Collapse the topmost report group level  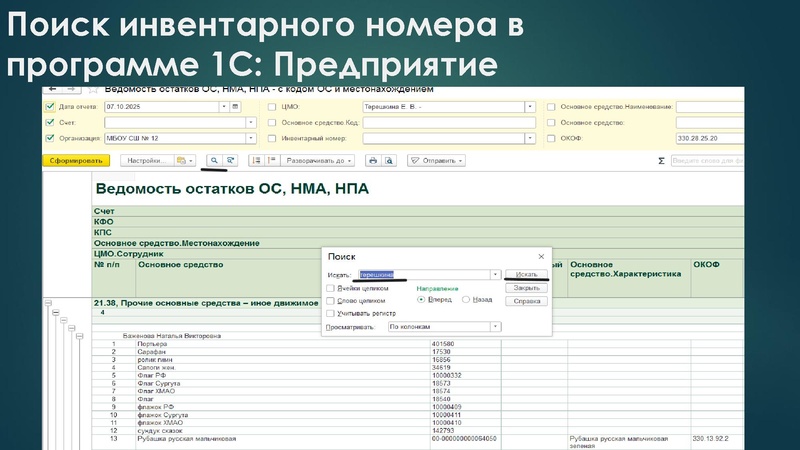click(x=48, y=303)
